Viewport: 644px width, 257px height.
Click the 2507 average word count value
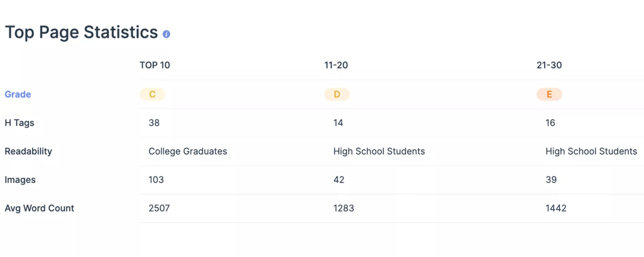(x=159, y=208)
